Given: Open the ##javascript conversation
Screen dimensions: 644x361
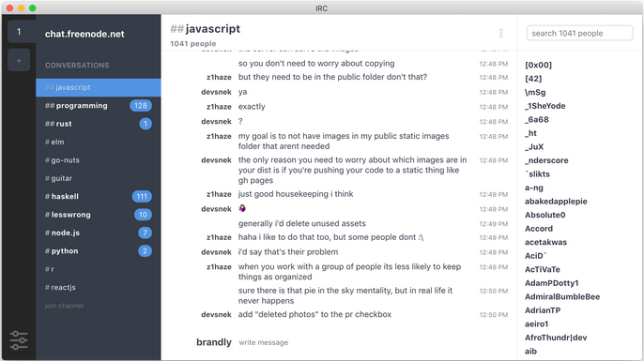Looking at the screenshot, I should pos(99,87).
